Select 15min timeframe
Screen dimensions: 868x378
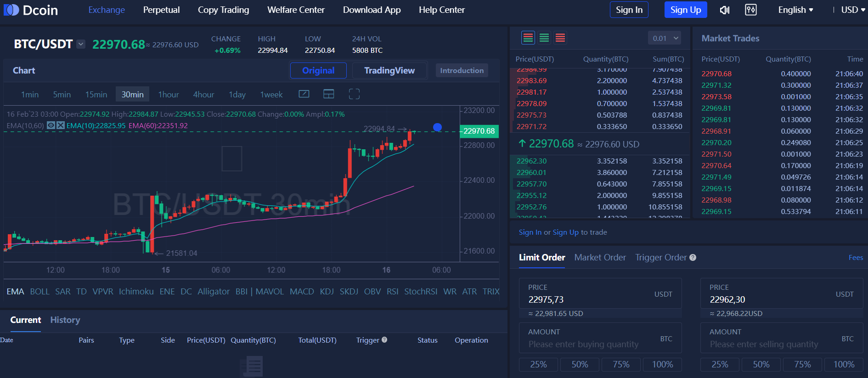(x=96, y=94)
